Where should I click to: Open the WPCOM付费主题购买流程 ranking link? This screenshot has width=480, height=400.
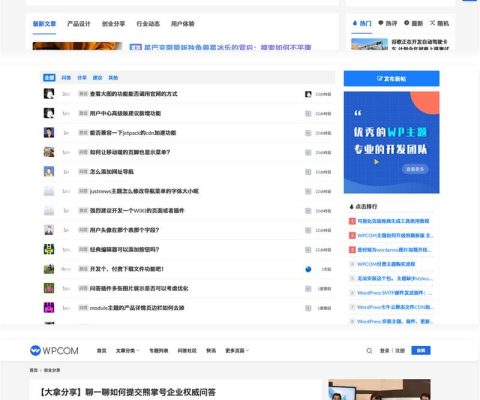(386, 264)
